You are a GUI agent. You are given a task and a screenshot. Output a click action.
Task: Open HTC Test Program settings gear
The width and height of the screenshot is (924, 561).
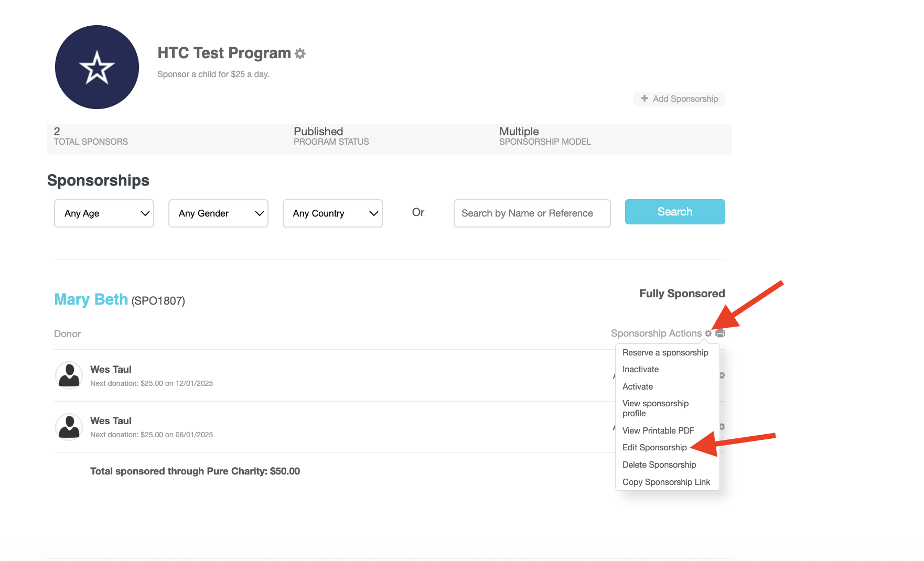tap(300, 53)
